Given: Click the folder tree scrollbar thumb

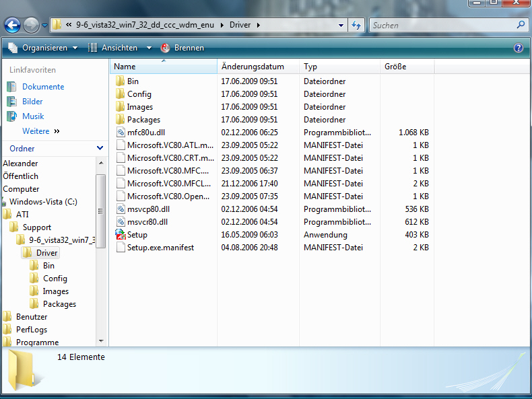Looking at the screenshot, I should 101,211.
